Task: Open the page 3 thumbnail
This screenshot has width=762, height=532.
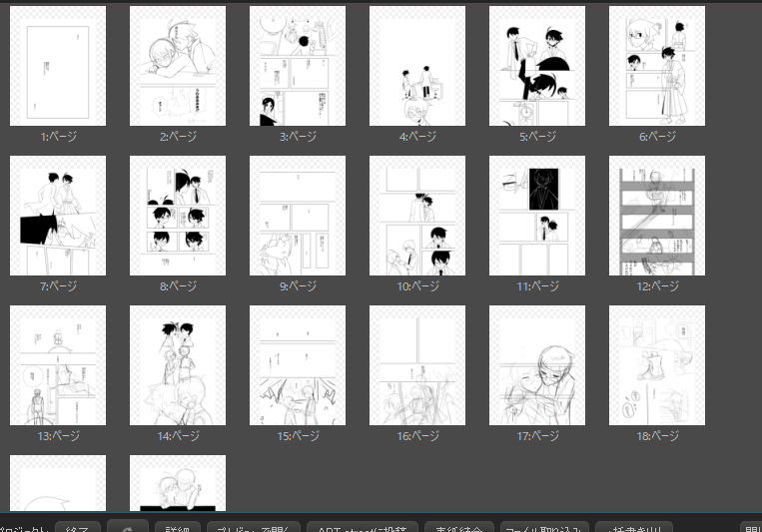Action: (298, 66)
